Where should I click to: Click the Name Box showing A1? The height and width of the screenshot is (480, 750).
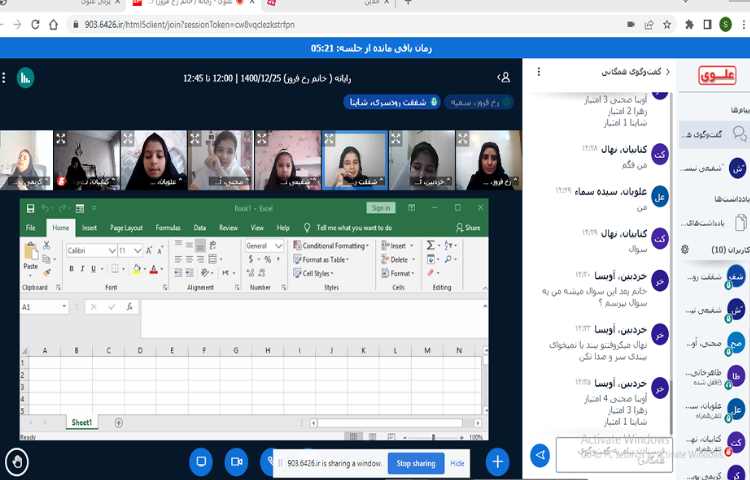click(x=44, y=306)
